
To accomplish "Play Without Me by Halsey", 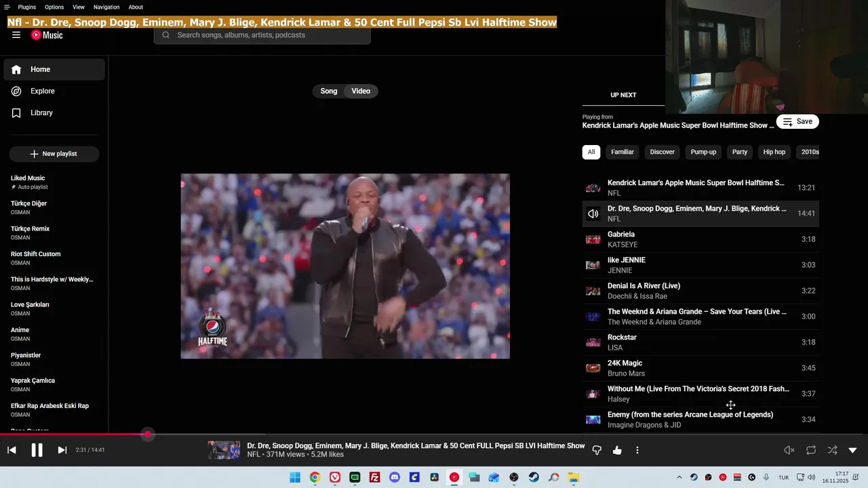I will pyautogui.click(x=701, y=394).
